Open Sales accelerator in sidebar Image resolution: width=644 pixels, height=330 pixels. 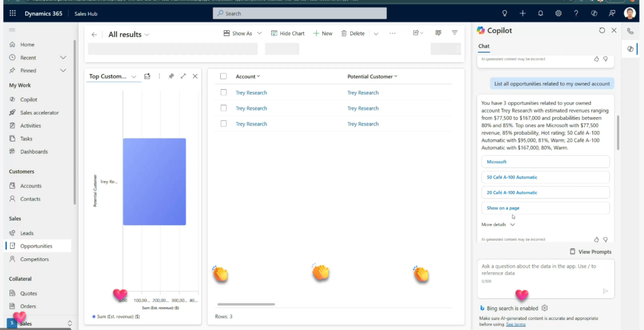click(40, 113)
